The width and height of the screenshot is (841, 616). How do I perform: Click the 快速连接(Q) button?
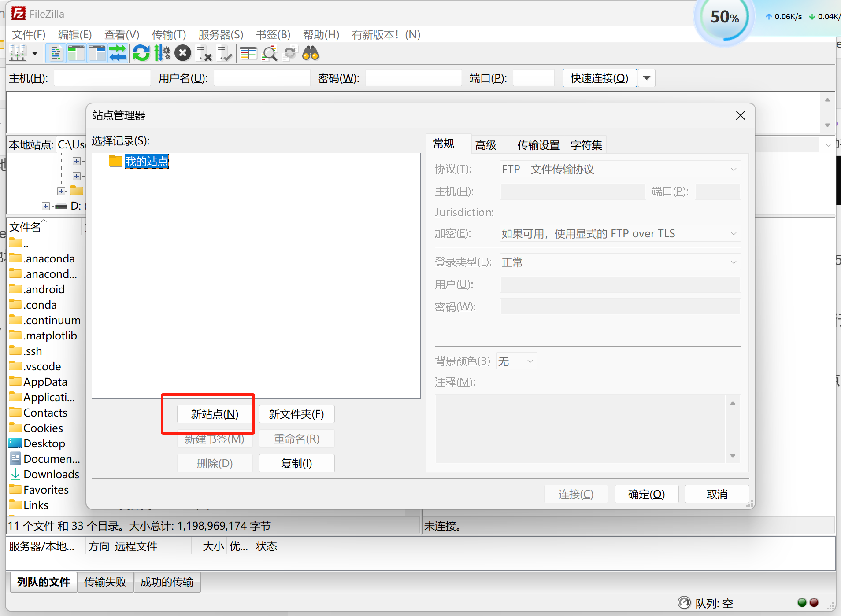tap(599, 78)
